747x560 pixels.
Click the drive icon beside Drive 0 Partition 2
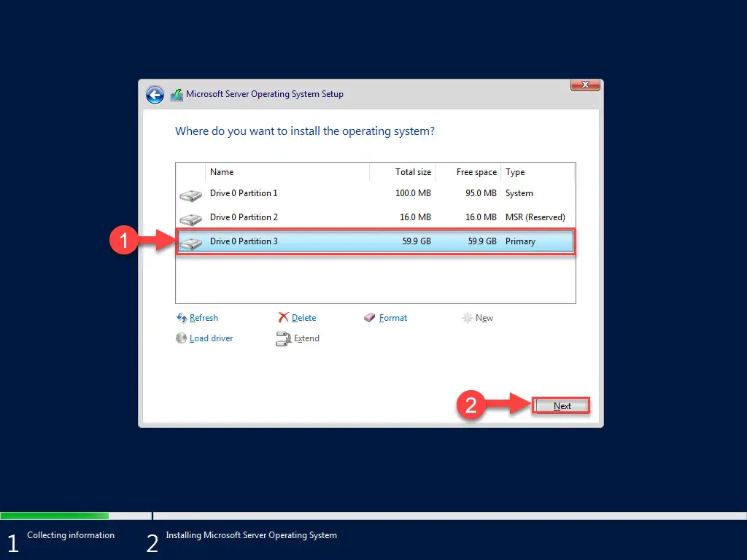pos(190,217)
